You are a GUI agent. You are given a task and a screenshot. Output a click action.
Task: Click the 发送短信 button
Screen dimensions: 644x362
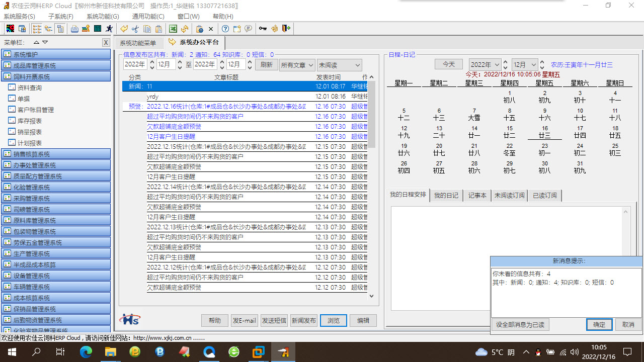pyautogui.click(x=274, y=320)
